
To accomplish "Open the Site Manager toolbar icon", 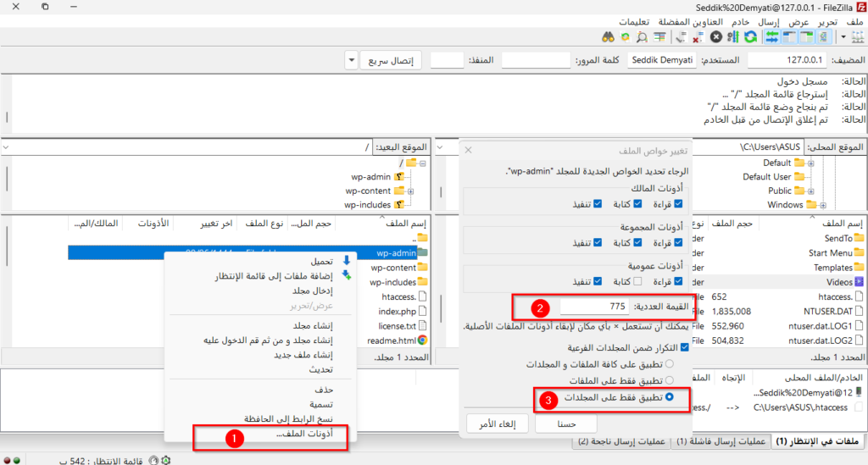I will click(855, 37).
